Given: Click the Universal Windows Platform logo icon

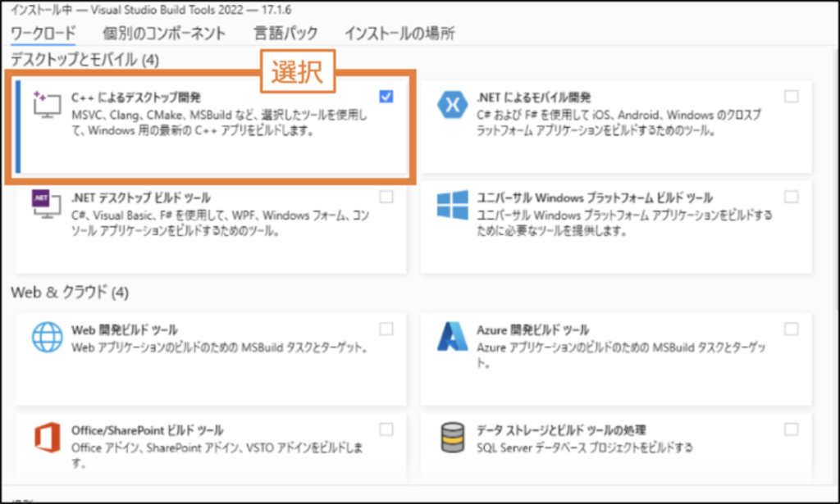Looking at the screenshot, I should (x=452, y=205).
